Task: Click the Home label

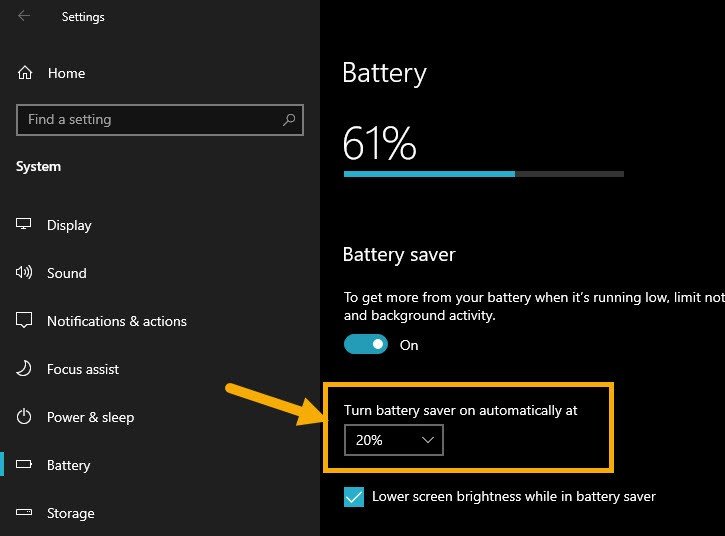Action: (x=66, y=73)
